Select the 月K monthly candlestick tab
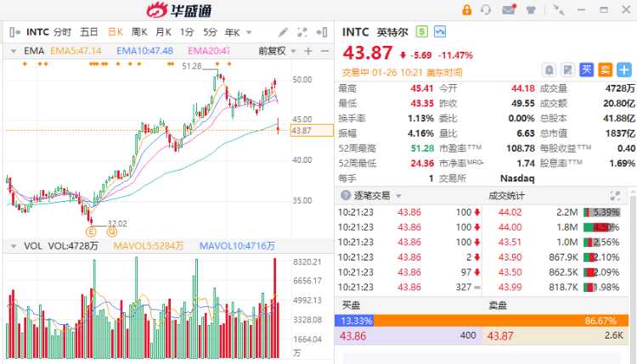Image resolution: width=637 pixels, height=364 pixels. [x=164, y=32]
